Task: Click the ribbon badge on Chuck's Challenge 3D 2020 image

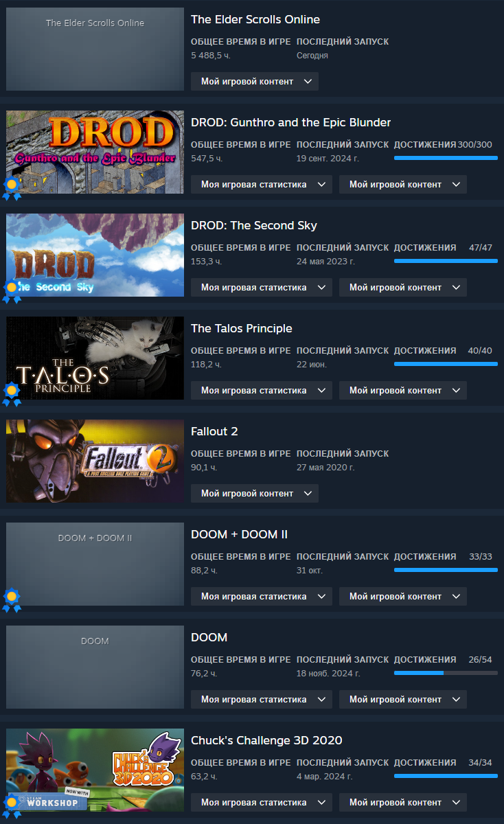Action: click(12, 806)
